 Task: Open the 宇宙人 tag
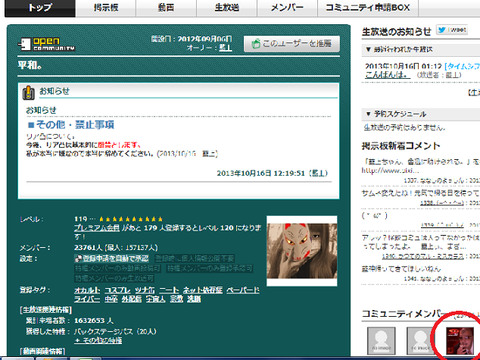click(156, 299)
